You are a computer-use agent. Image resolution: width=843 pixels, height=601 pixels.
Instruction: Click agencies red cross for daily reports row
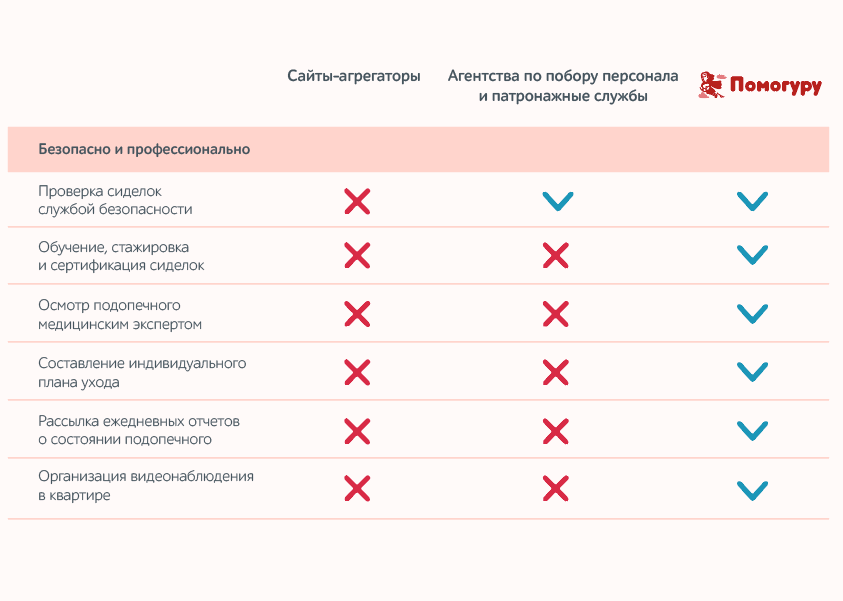tap(556, 431)
